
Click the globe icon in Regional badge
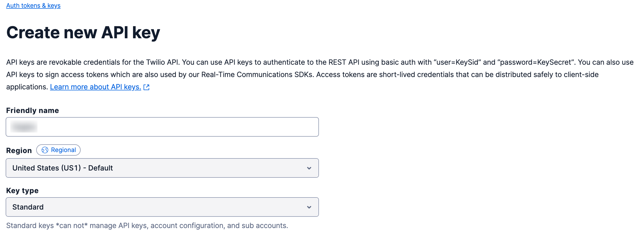[45, 150]
